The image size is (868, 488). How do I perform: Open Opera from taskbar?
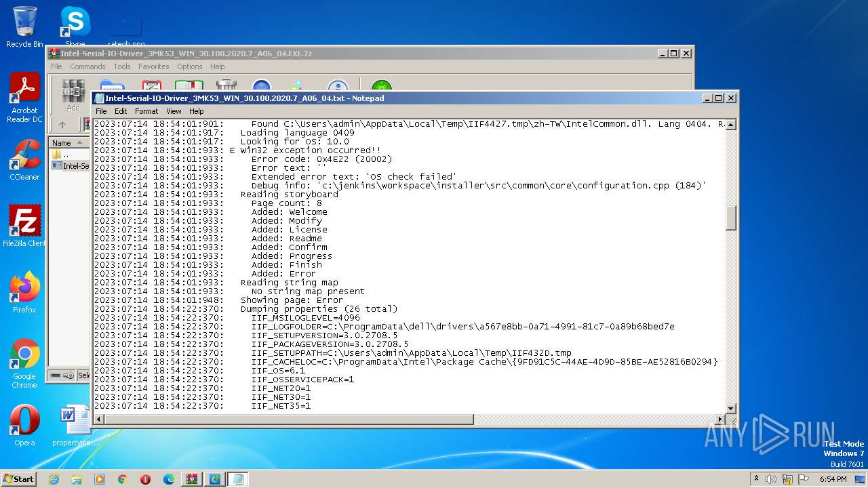pos(145,479)
